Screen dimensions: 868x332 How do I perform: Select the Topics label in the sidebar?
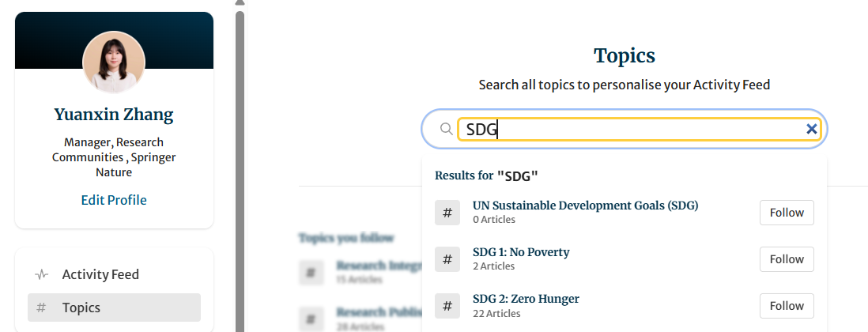pyautogui.click(x=81, y=307)
